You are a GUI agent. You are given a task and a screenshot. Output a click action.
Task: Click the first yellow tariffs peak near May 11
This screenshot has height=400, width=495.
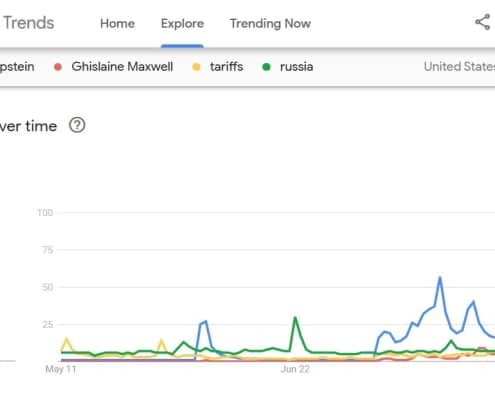(x=67, y=339)
